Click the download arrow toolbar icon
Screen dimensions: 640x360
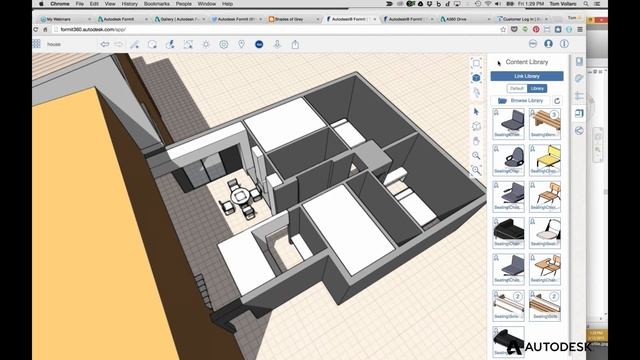(x=277, y=44)
